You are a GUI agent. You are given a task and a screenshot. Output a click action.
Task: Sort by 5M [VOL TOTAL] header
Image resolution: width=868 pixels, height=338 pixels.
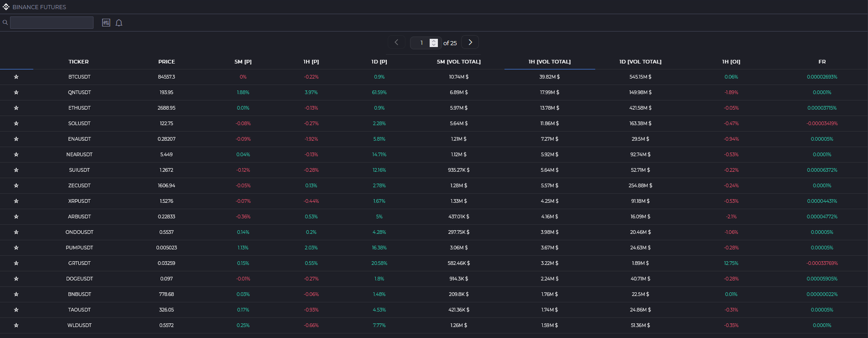(x=459, y=62)
